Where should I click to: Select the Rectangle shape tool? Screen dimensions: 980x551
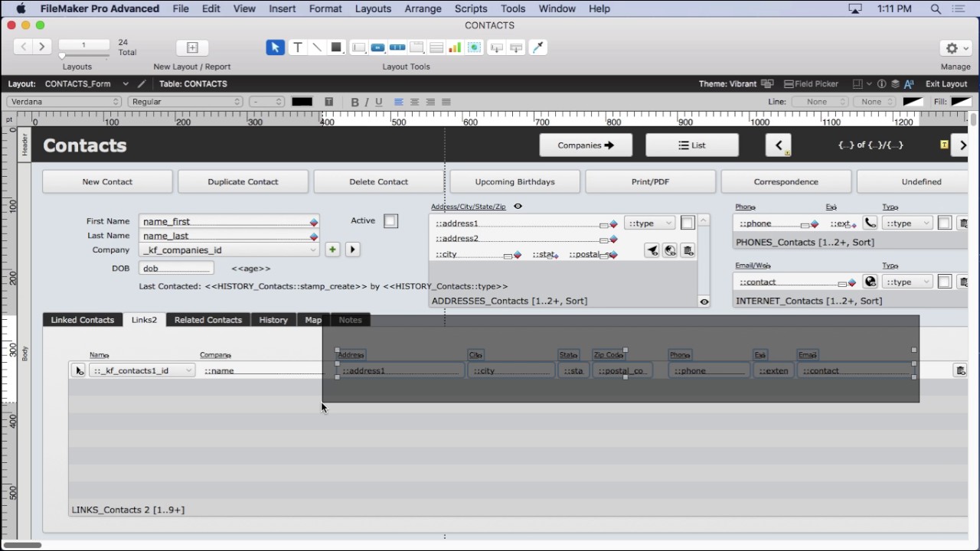coord(336,47)
